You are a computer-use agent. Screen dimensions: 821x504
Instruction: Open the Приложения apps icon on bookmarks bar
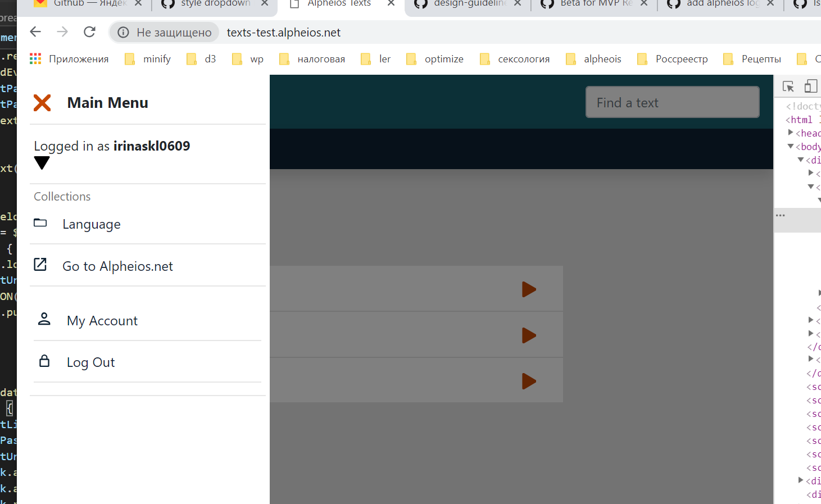point(35,58)
